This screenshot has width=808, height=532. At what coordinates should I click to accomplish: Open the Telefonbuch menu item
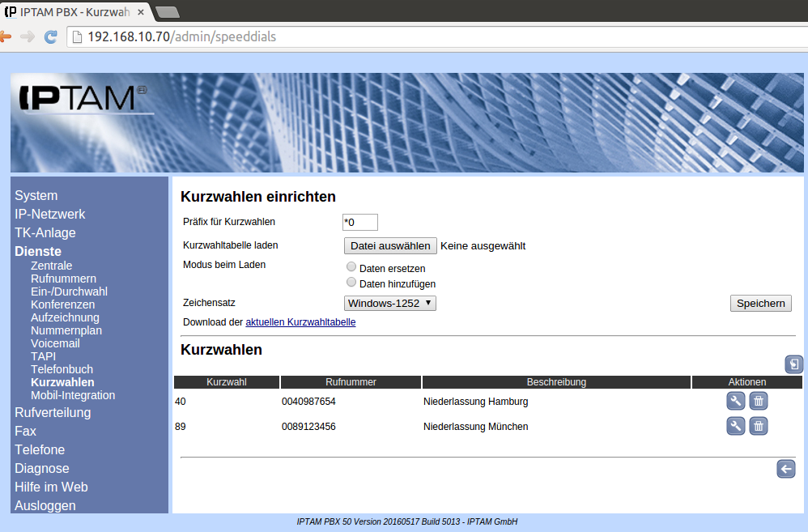pos(62,369)
